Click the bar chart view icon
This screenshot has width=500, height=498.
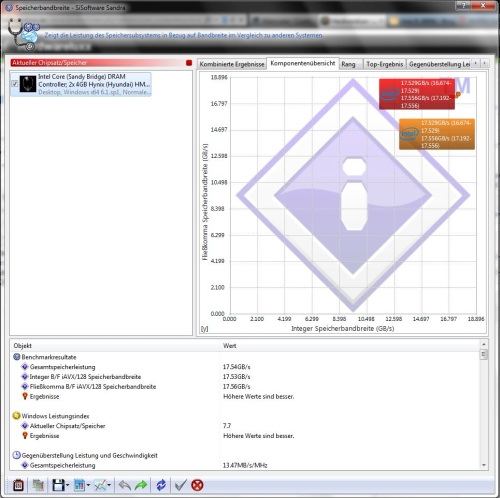point(79,485)
